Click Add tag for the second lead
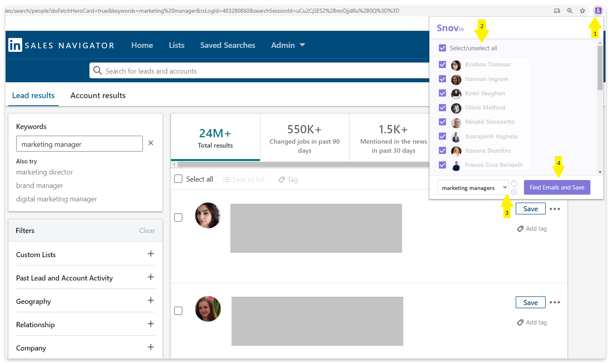611x364 pixels. [x=532, y=322]
